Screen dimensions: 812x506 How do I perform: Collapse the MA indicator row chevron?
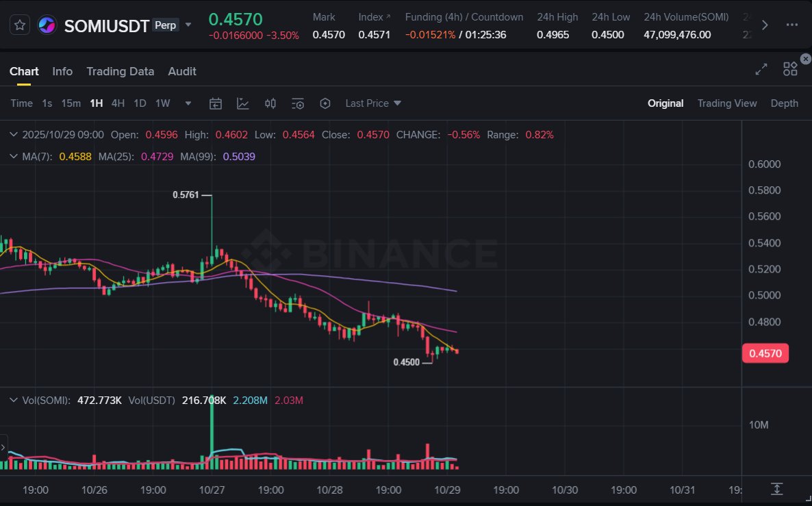(x=14, y=156)
